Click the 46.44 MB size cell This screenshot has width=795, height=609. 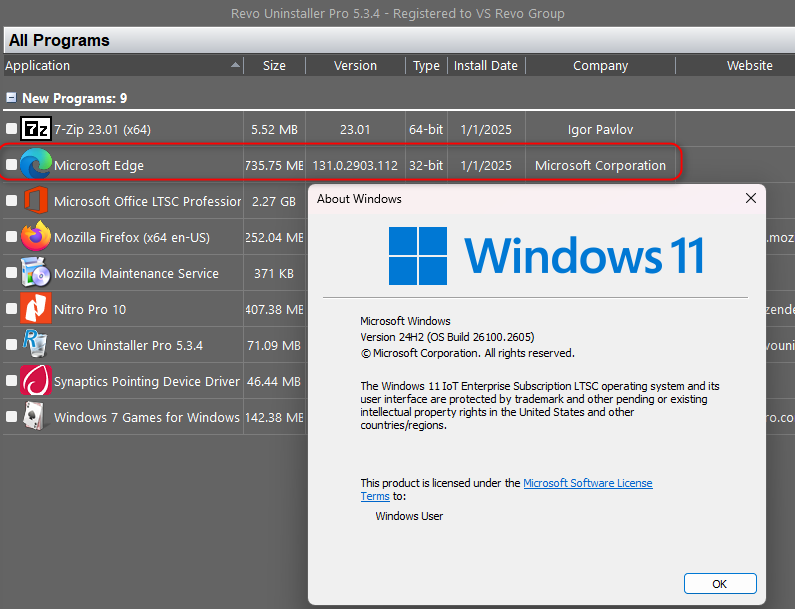[274, 381]
